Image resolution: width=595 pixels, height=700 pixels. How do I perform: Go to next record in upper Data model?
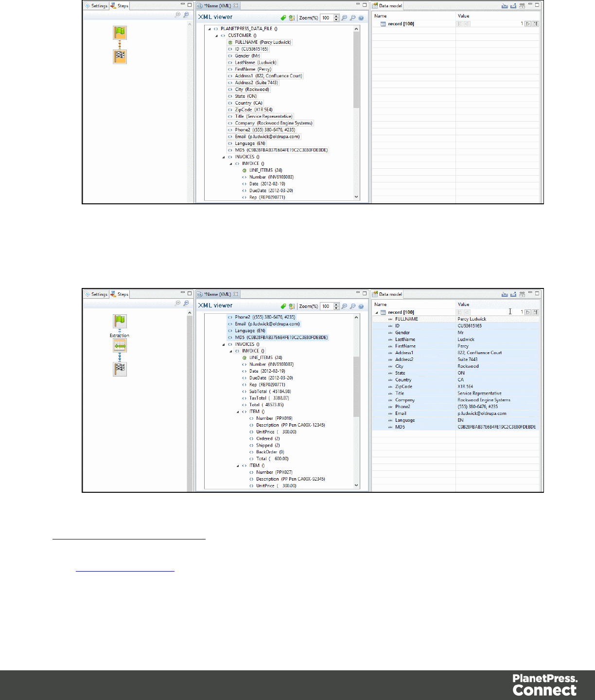[528, 24]
